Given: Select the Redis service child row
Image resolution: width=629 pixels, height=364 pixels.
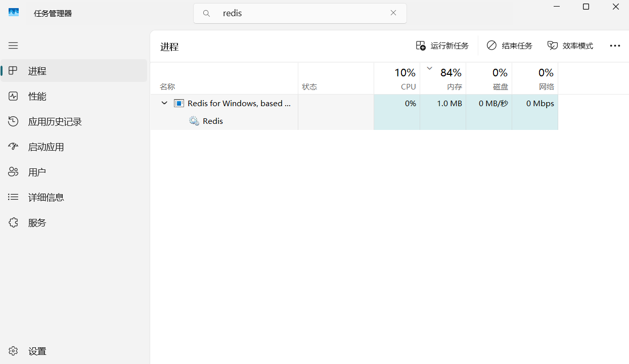Looking at the screenshot, I should point(354,121).
